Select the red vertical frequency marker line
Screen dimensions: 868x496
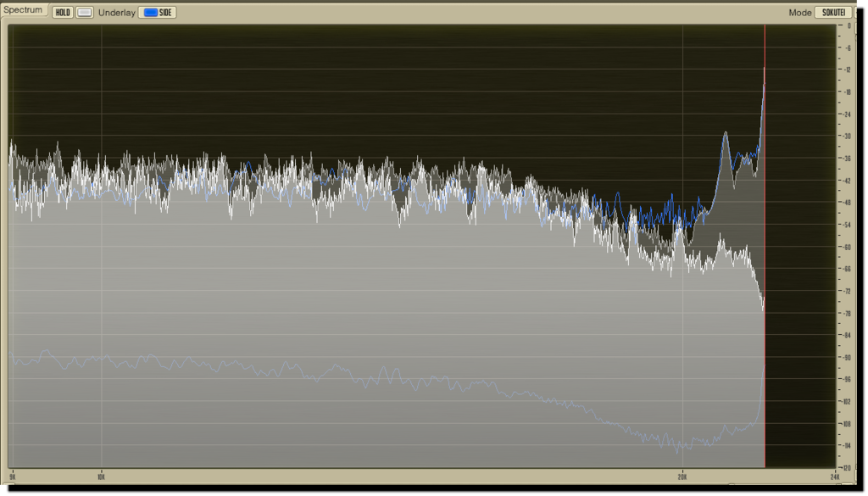click(765, 247)
